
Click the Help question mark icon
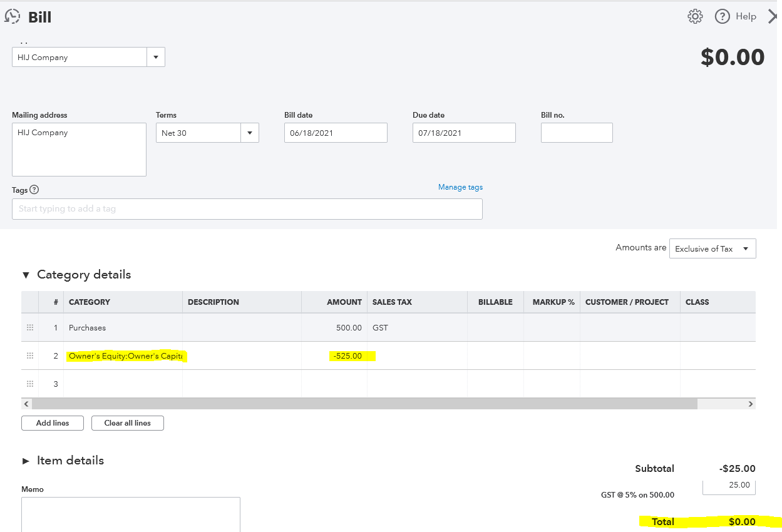(x=722, y=16)
